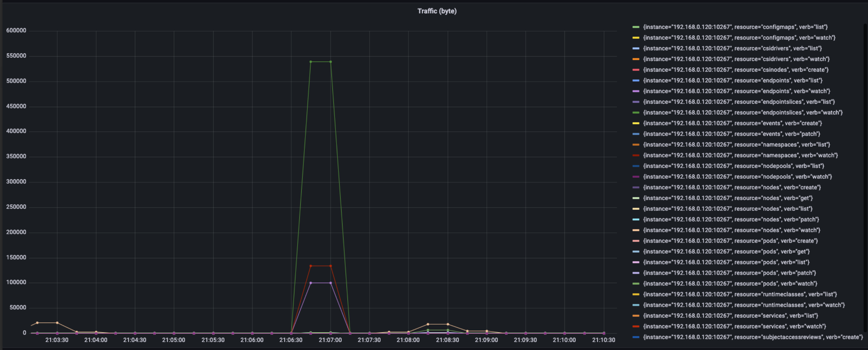Select the namespaces list legend label
Viewport: 868px width, 350px height.
click(x=736, y=145)
